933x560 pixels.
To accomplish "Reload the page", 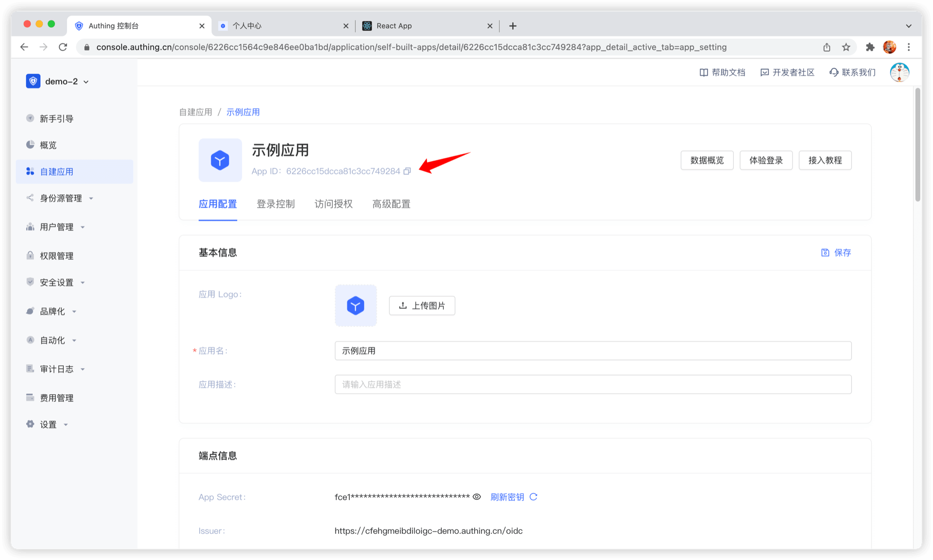I will 63,47.
